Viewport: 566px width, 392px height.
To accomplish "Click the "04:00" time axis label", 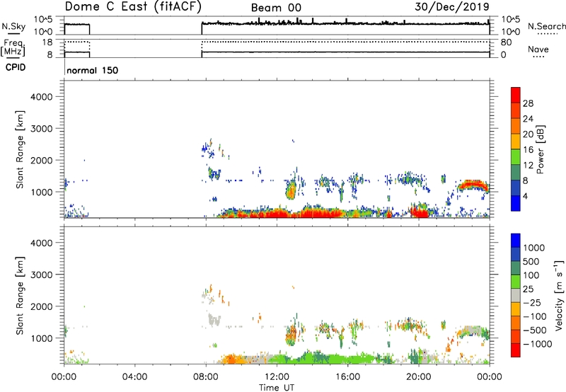I will 135,377.
